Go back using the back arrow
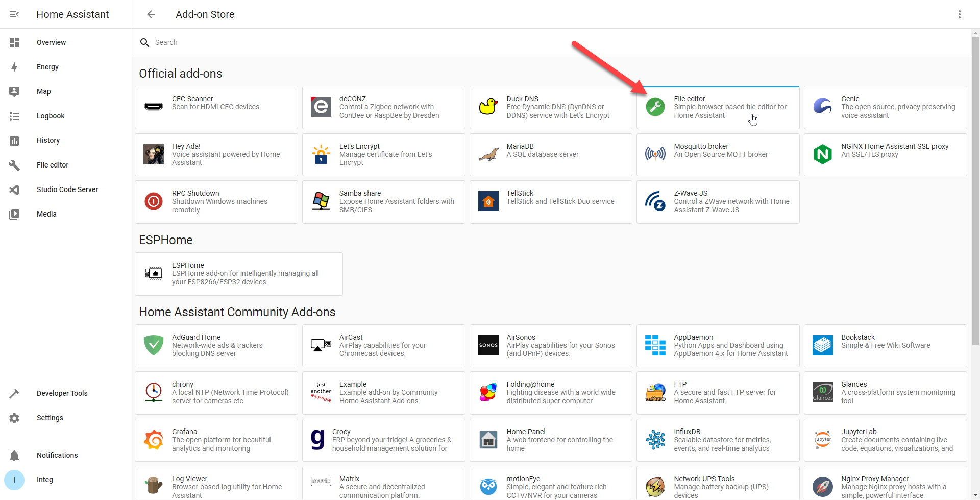The width and height of the screenshot is (980, 500). [151, 14]
